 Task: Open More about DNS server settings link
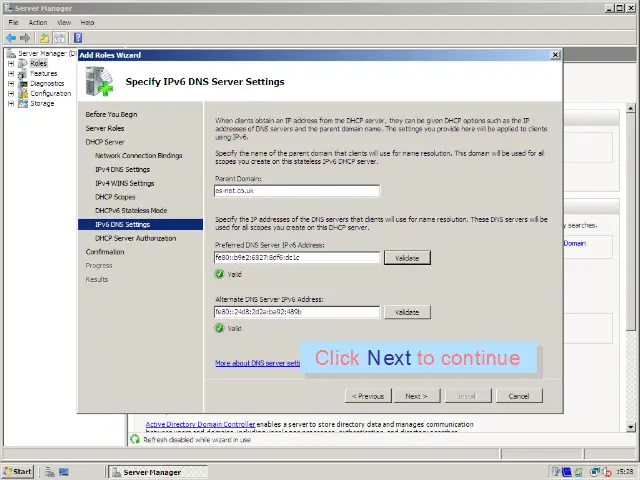click(x=258, y=363)
